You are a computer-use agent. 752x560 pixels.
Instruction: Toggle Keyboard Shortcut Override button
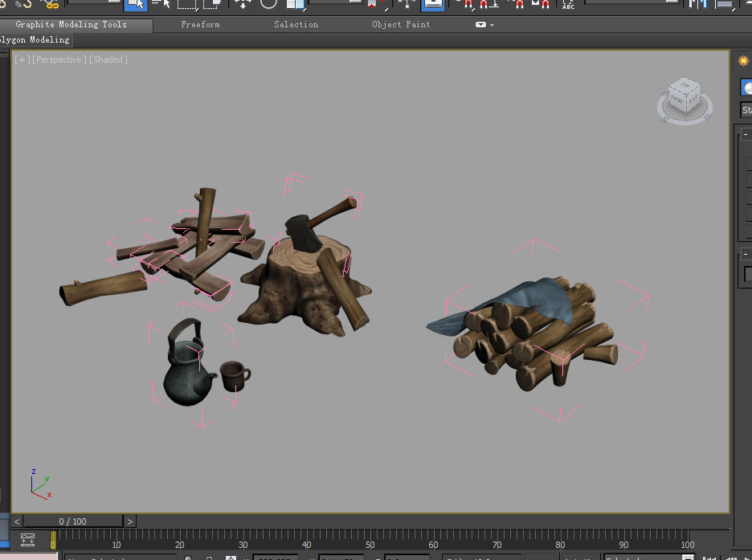click(x=433, y=4)
